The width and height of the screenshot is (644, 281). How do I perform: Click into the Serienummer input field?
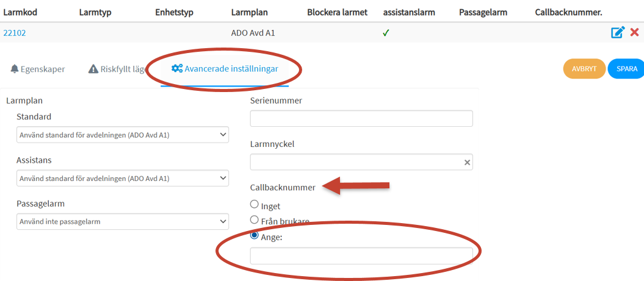361,118
